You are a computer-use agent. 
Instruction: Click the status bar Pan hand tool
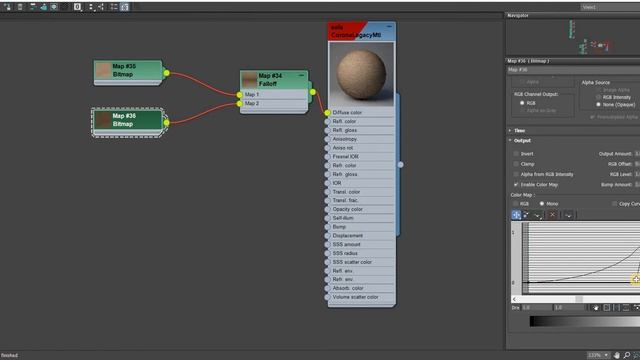(617, 355)
